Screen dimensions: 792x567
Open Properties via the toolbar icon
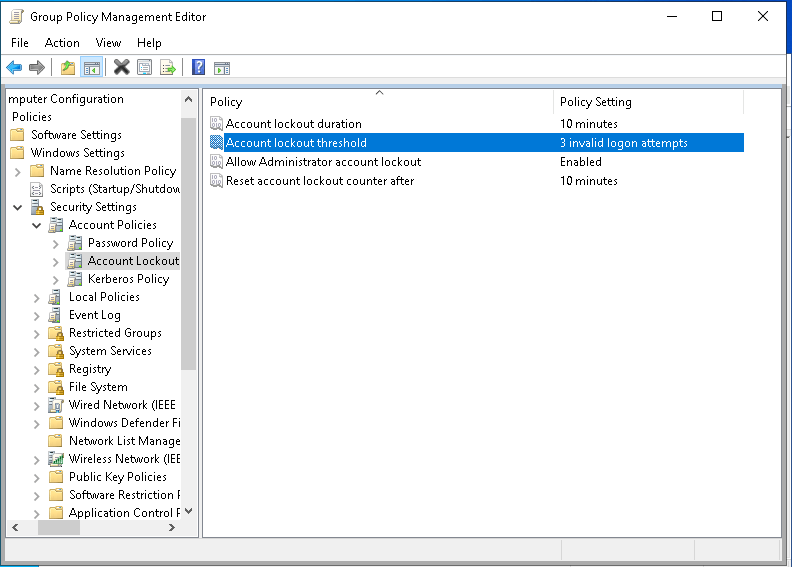click(145, 68)
